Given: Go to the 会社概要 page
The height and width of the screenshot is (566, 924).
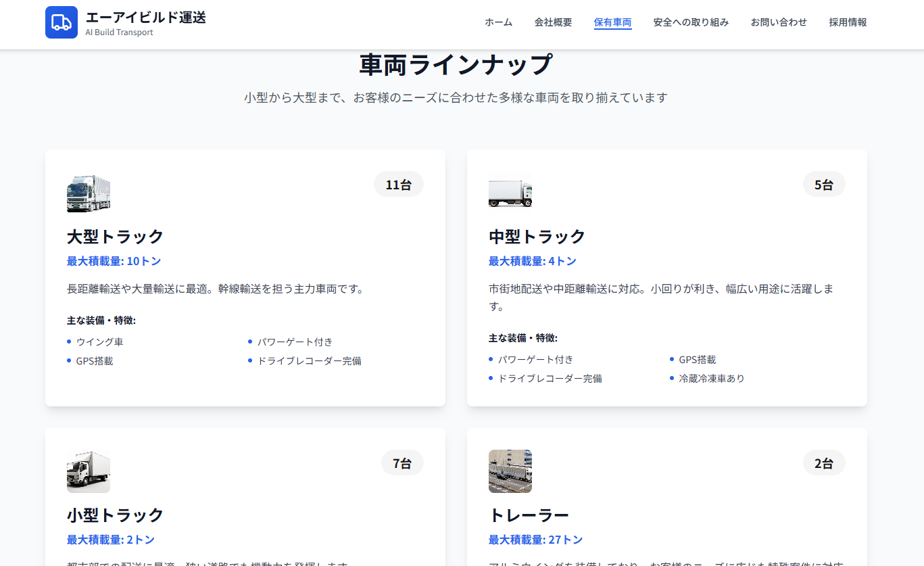Looking at the screenshot, I should pos(553,22).
